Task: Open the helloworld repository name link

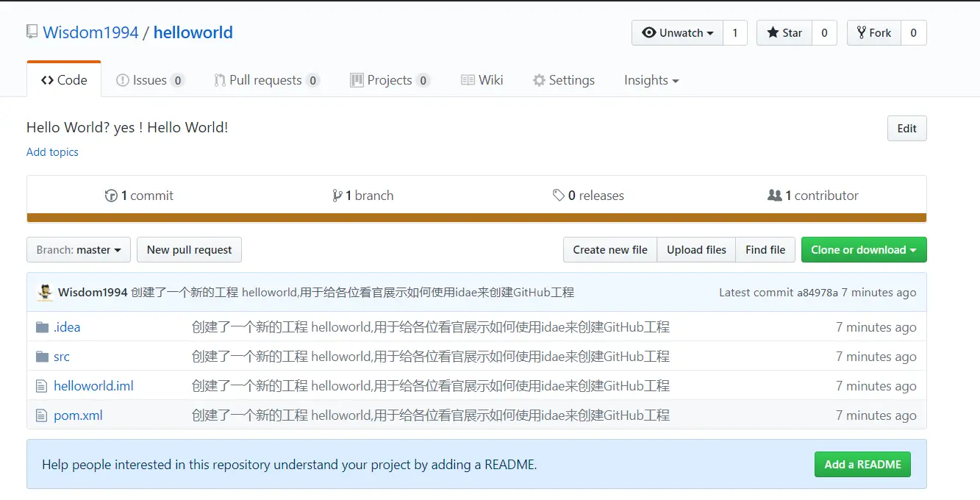Action: pyautogui.click(x=193, y=32)
